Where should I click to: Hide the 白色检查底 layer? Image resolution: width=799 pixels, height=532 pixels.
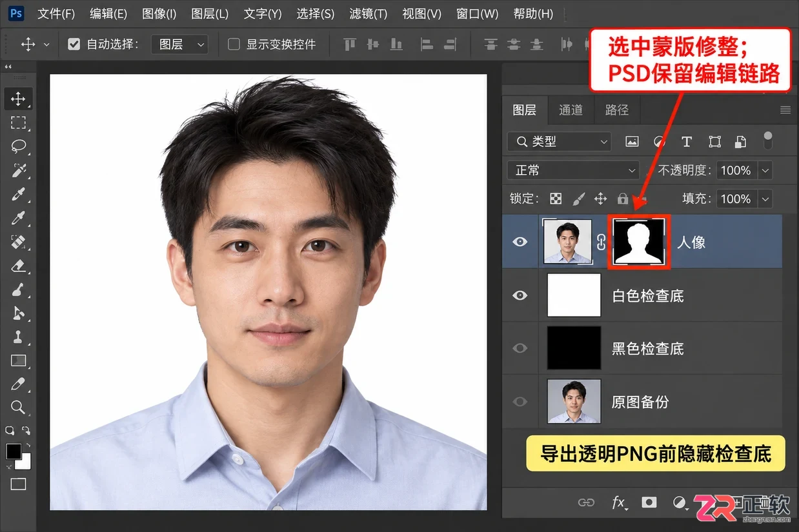[520, 295]
